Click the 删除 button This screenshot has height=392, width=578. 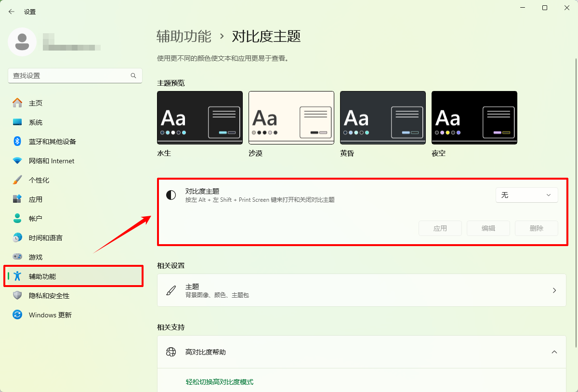(x=537, y=228)
